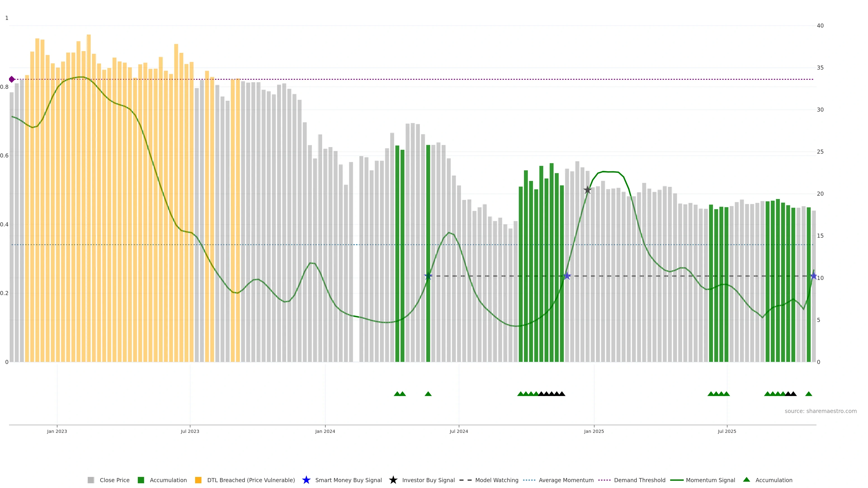Click the blue star icon in legend

click(x=306, y=480)
